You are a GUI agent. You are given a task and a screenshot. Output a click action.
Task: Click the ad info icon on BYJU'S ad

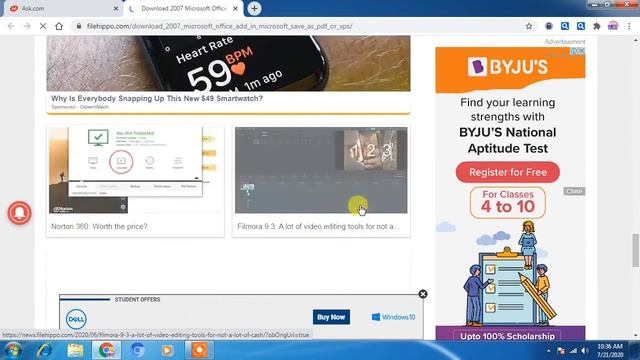(574, 51)
